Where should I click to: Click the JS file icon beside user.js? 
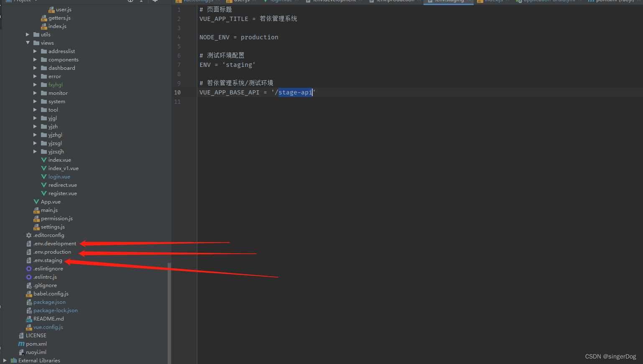pos(51,10)
